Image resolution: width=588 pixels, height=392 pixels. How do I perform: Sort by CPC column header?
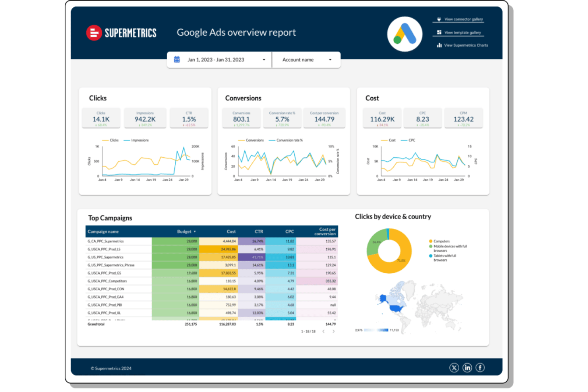290,232
